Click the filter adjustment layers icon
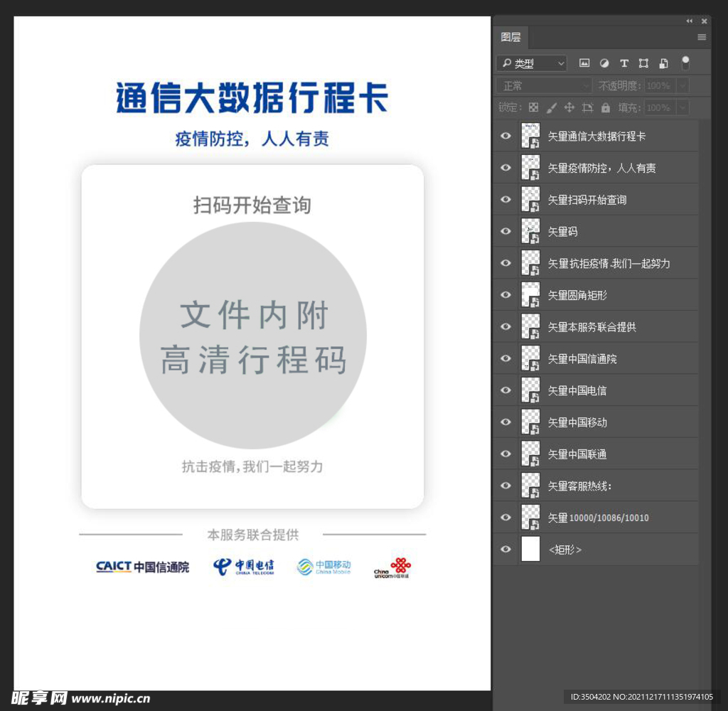Screen dimensions: 728x711 click(604, 63)
